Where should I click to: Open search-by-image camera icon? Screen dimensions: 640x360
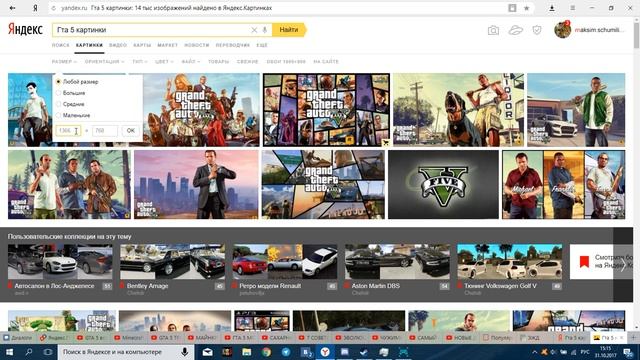click(493, 30)
